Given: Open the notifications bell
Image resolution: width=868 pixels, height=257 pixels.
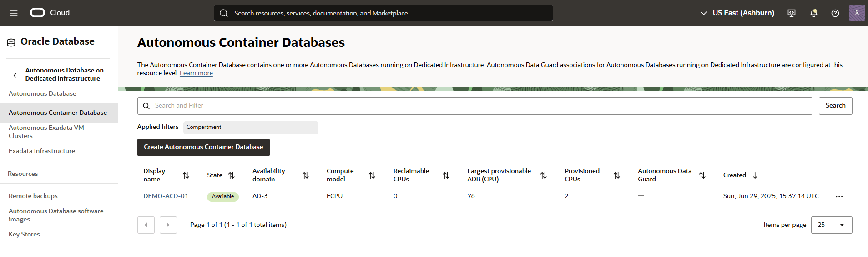Looking at the screenshot, I should [814, 13].
